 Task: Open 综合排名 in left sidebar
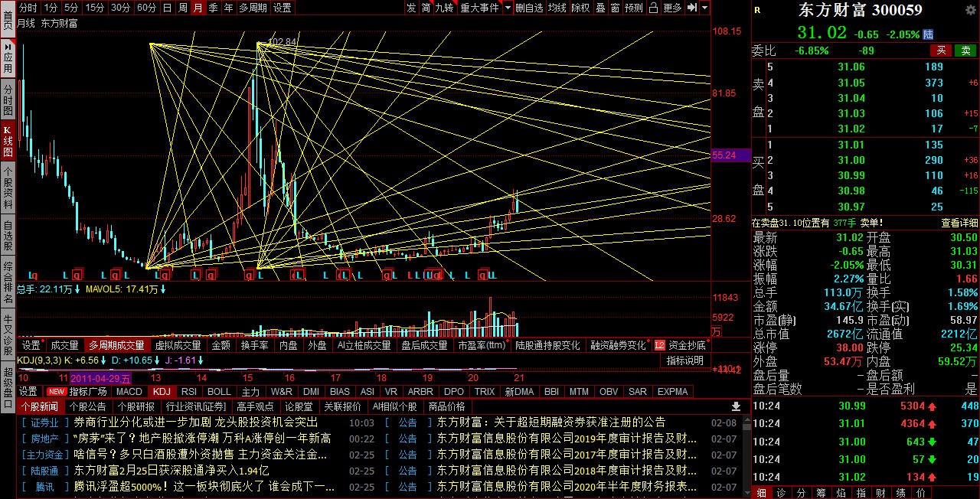tap(8, 282)
